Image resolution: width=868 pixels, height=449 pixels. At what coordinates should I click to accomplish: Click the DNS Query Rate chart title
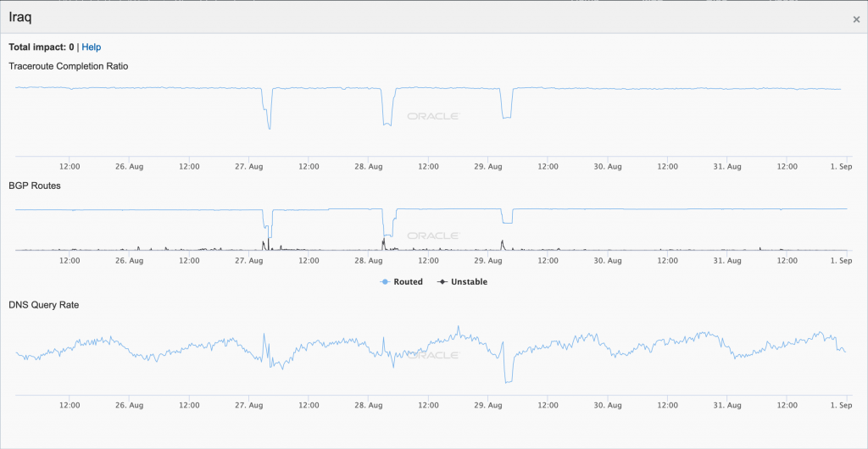43,304
